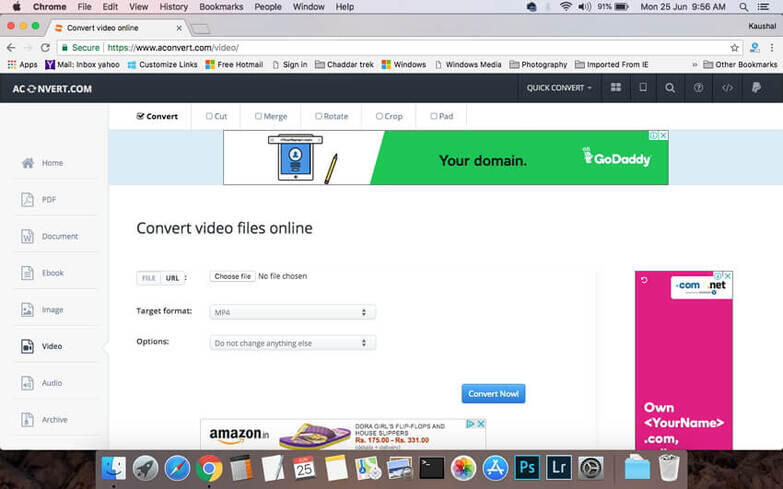Open the App Store from the Dock

coord(495,469)
